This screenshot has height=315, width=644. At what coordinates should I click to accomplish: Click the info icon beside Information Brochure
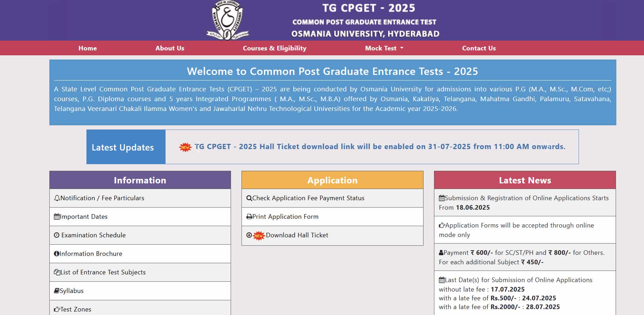(x=56, y=254)
